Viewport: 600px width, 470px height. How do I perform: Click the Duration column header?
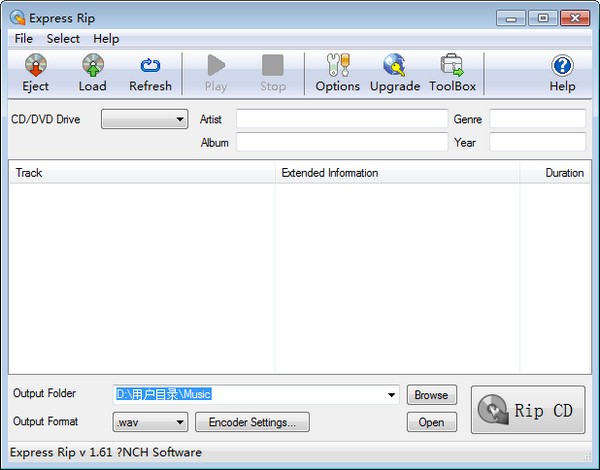[x=555, y=173]
